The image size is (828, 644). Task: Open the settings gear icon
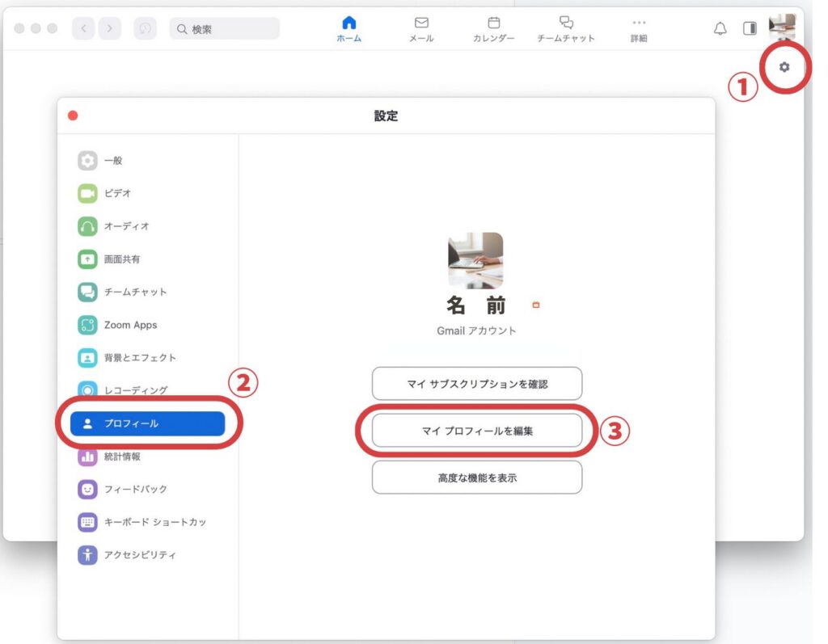(783, 69)
